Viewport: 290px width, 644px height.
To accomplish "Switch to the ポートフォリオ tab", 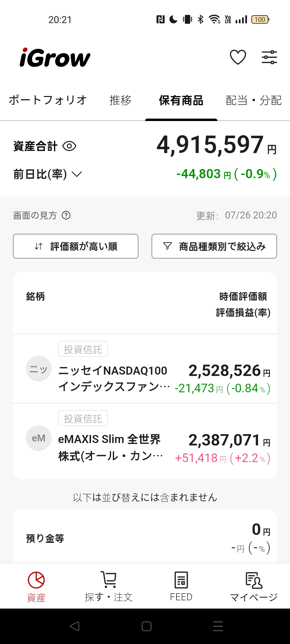I will tap(48, 100).
